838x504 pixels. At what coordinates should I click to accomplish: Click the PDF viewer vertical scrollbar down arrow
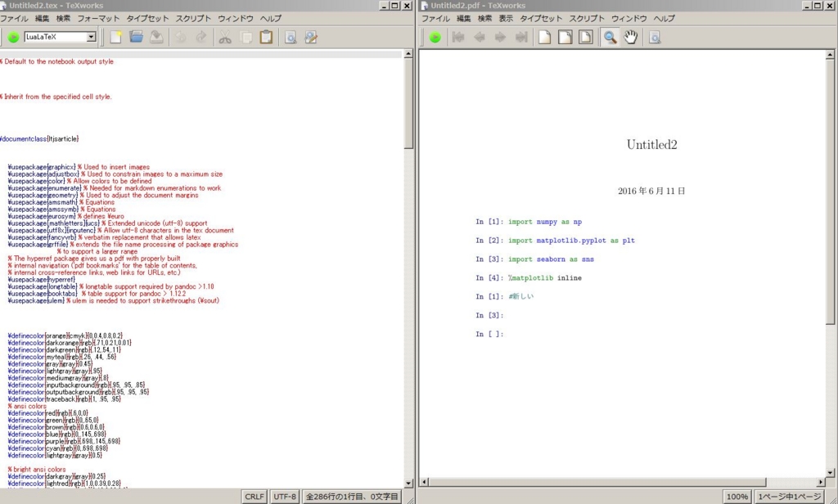point(830,472)
